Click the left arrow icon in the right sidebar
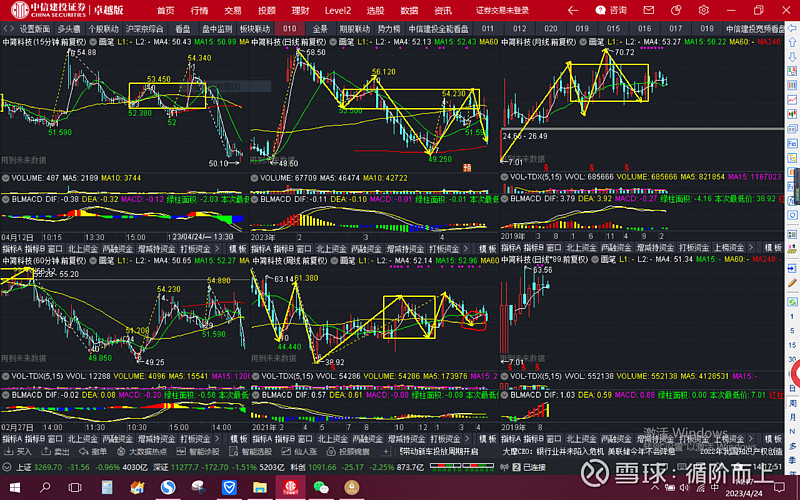Viewport: 800px width, 500px height. pyautogui.click(x=792, y=29)
